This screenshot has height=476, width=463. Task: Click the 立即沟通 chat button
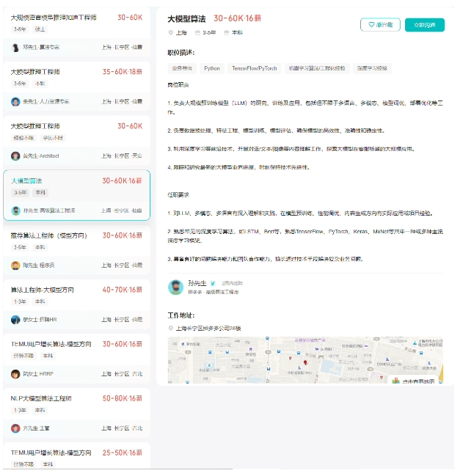tap(424, 25)
